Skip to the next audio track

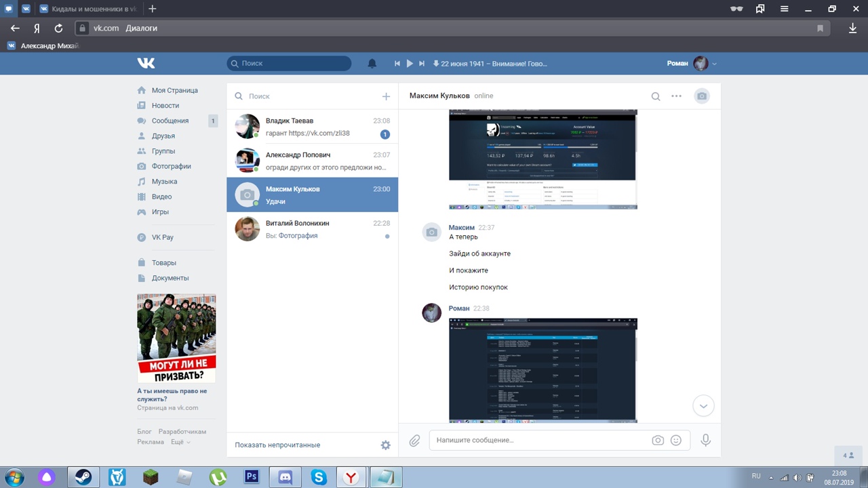click(422, 64)
